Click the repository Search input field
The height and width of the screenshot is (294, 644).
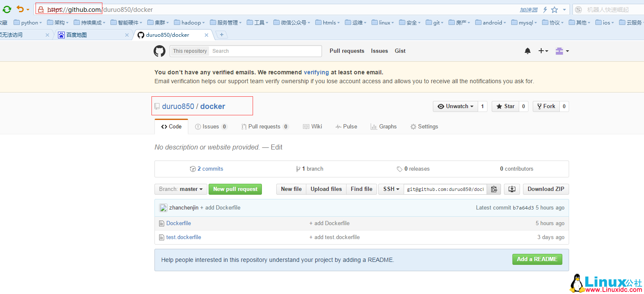click(265, 51)
